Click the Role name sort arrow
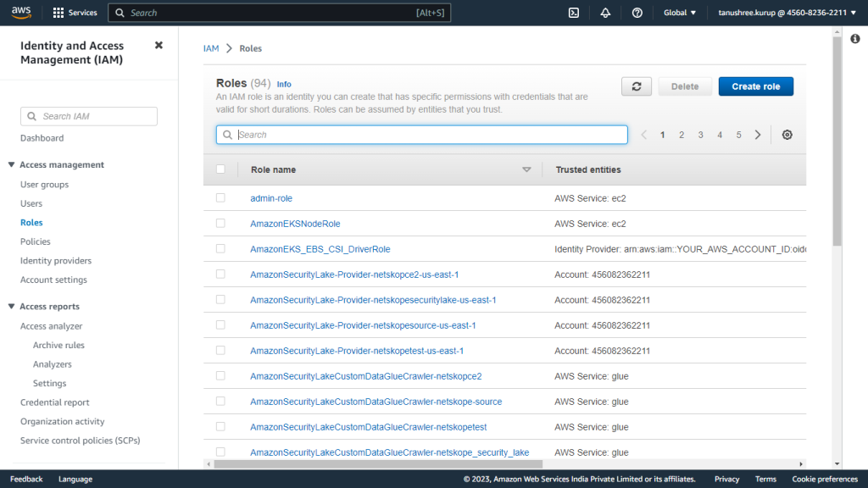This screenshot has height=488, width=868. tap(526, 169)
